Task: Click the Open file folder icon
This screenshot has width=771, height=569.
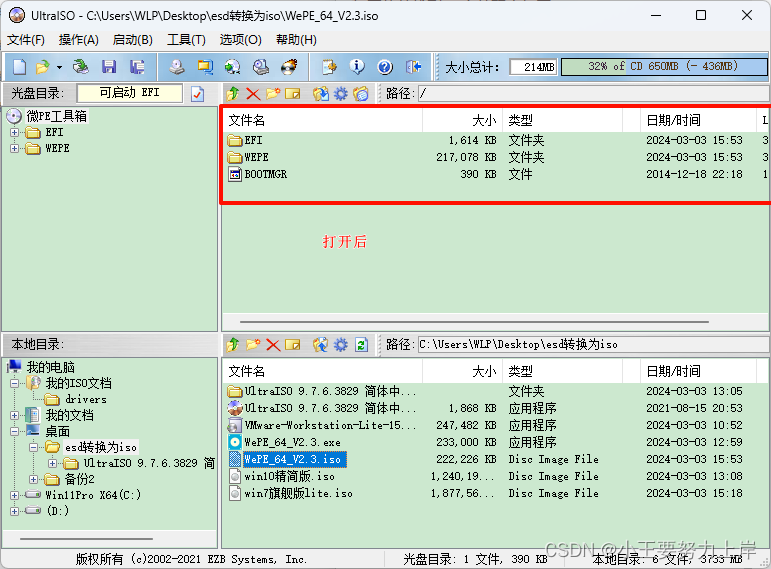Action: pos(43,67)
